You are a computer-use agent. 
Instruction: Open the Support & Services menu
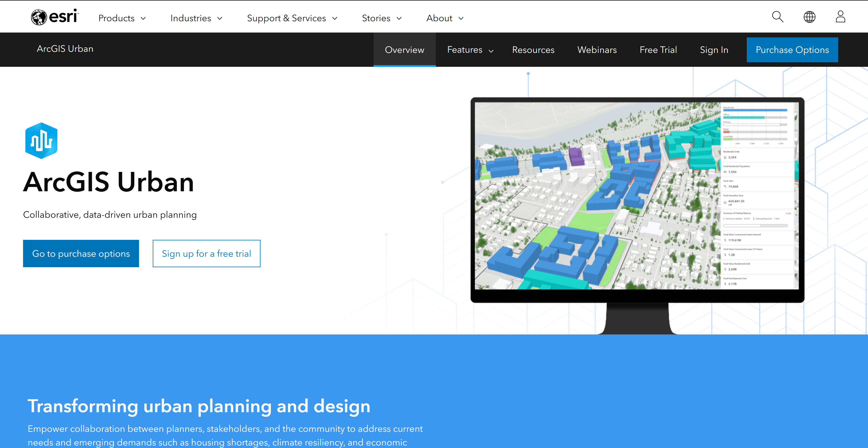coord(292,18)
